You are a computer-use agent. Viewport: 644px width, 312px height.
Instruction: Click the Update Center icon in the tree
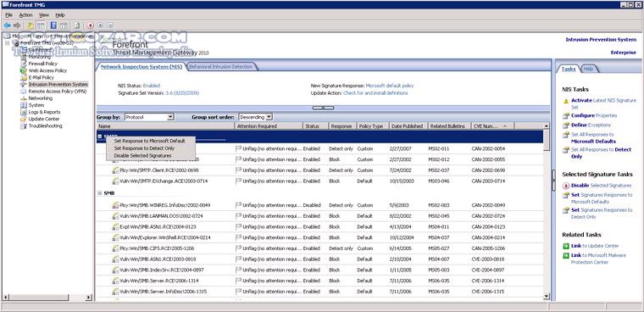(24, 120)
